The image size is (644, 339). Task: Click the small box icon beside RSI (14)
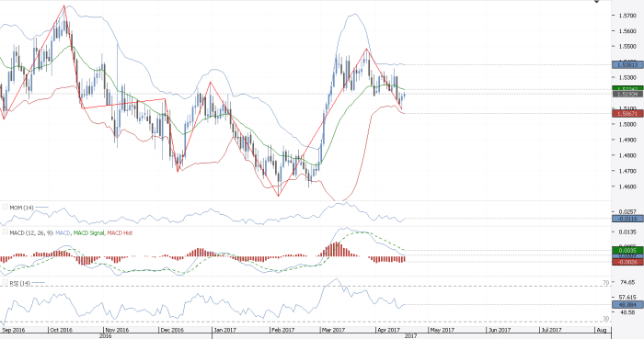click(x=5, y=282)
